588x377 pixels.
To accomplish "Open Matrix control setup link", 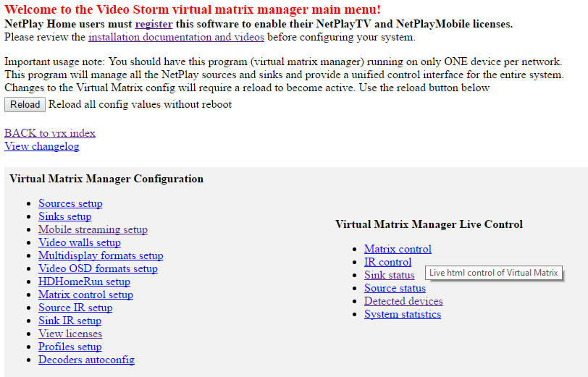I will click(x=85, y=295).
